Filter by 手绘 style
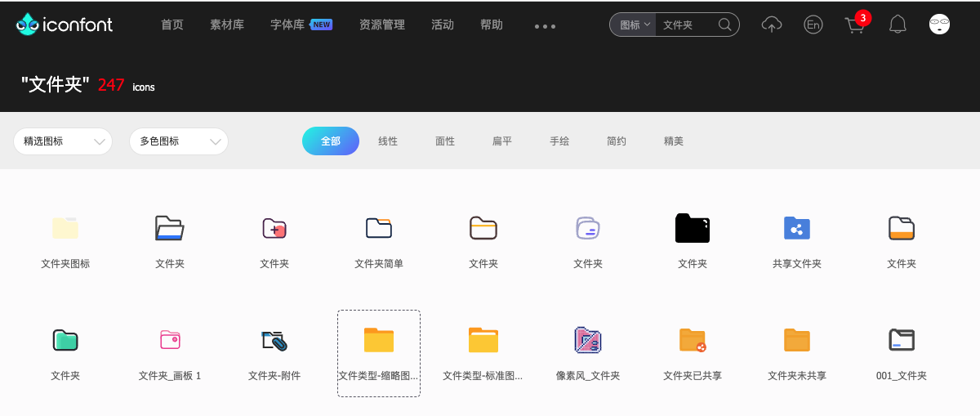 (x=559, y=141)
